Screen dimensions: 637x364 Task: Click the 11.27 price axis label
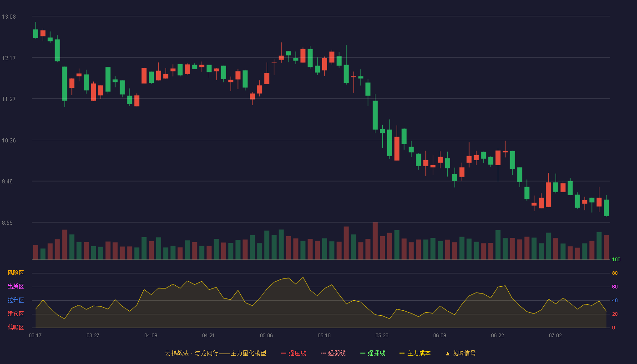(x=9, y=99)
